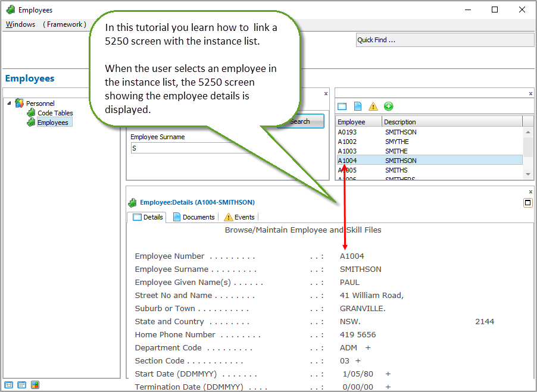The image size is (537, 392).
Task: Click the Personnel label in tree
Action: pos(40,104)
